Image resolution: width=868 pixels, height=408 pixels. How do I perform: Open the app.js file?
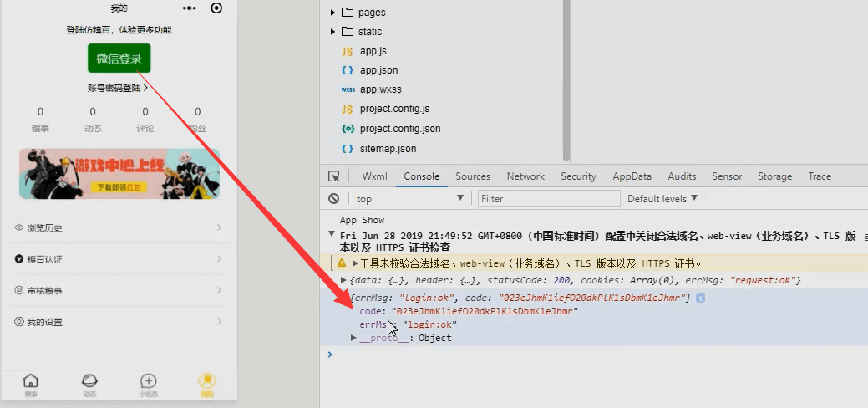tap(373, 51)
